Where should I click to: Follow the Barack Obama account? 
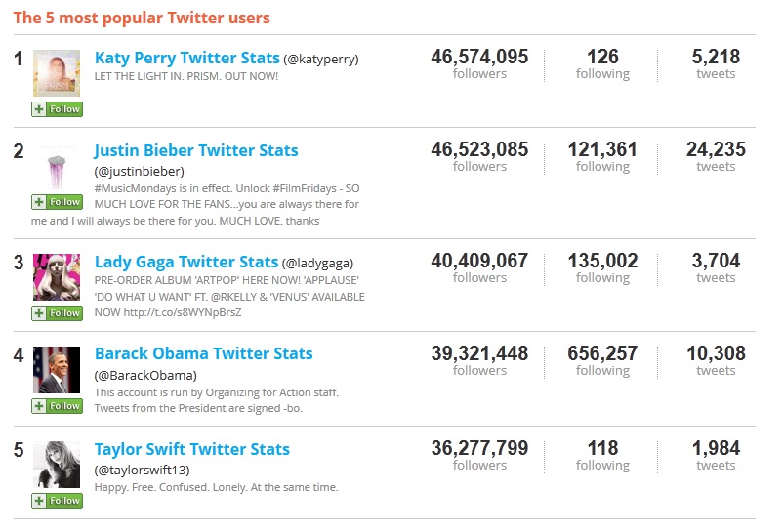pos(57,406)
